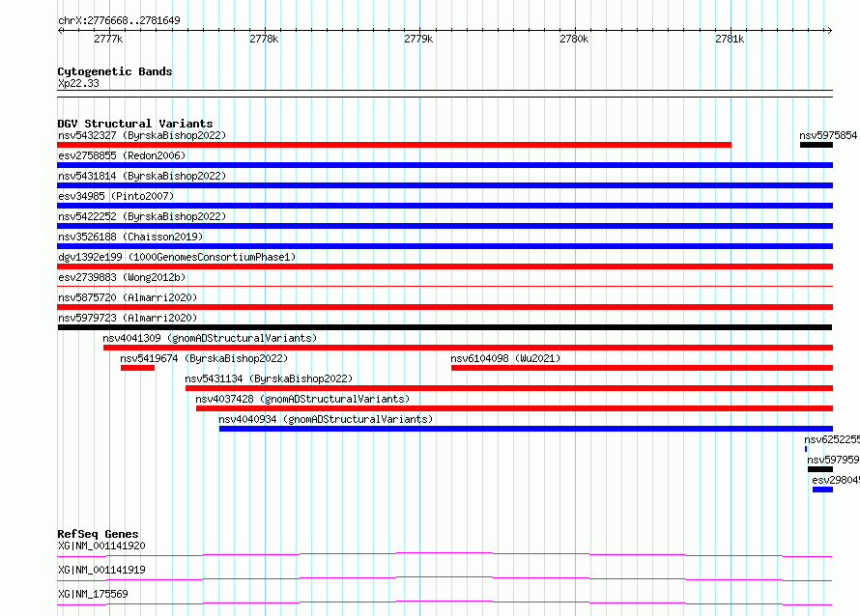This screenshot has width=860, height=616.
Task: Click the red nsv5431134 variant bar
Action: click(509, 388)
